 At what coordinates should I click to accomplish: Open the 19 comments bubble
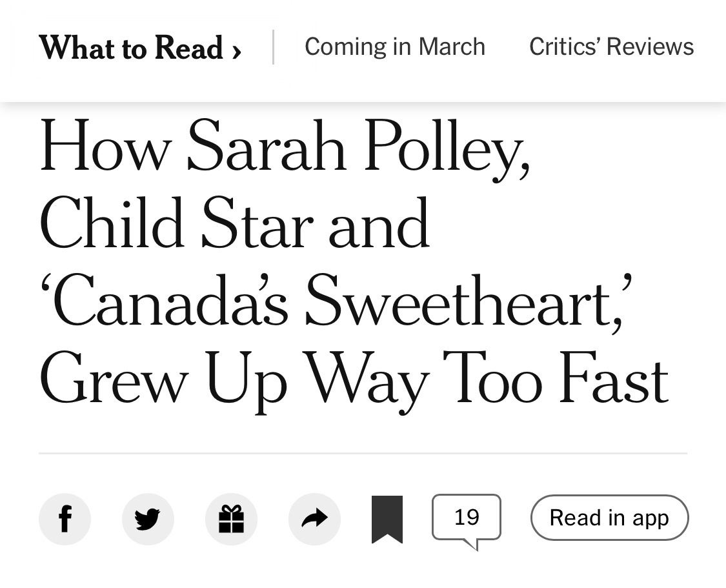(x=466, y=518)
